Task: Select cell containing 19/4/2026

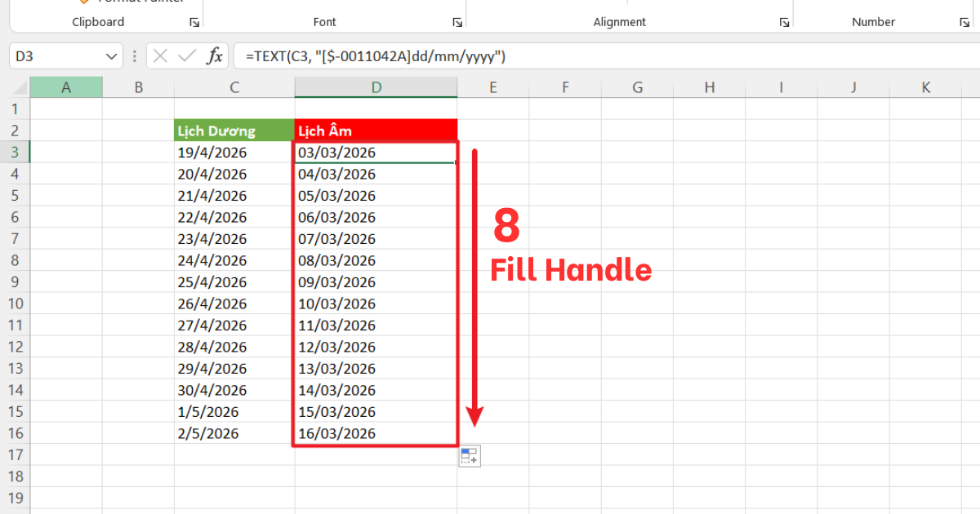Action: click(234, 152)
